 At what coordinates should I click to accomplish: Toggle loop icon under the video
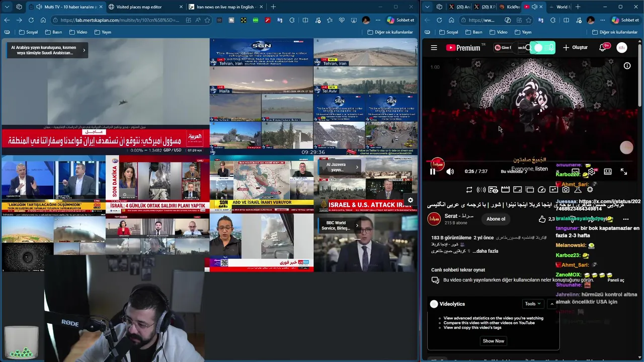(x=469, y=190)
